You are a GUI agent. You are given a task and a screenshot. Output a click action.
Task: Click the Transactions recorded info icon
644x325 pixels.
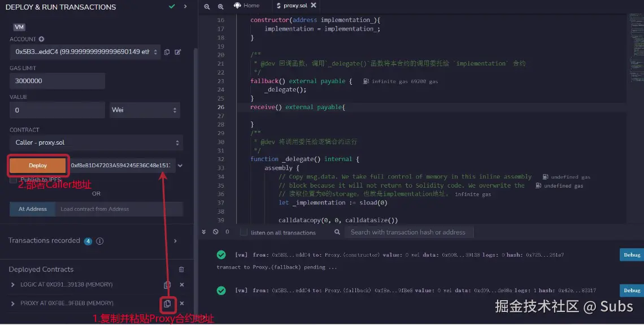(99, 241)
